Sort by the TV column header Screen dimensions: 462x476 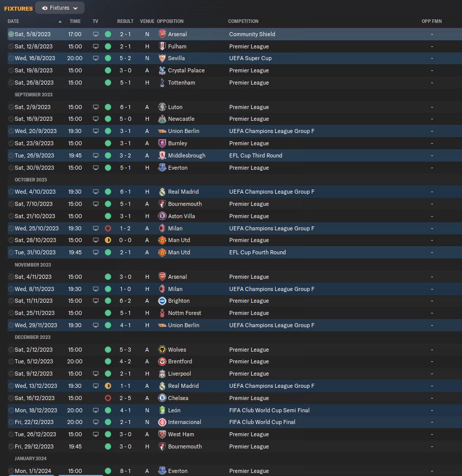click(95, 21)
